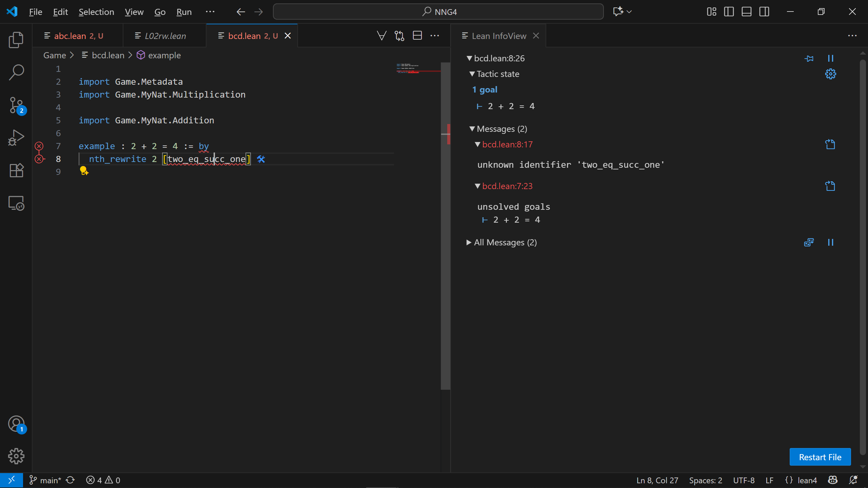Click the Restart File button
868x488 pixels.
click(x=820, y=457)
